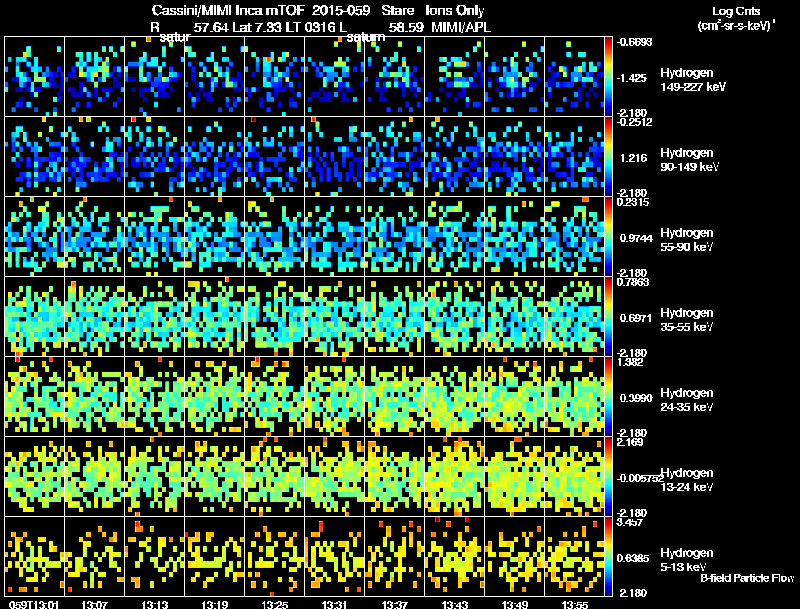Click the Log Cnts colorbar heading
The height and width of the screenshot is (609, 800).
click(x=736, y=11)
